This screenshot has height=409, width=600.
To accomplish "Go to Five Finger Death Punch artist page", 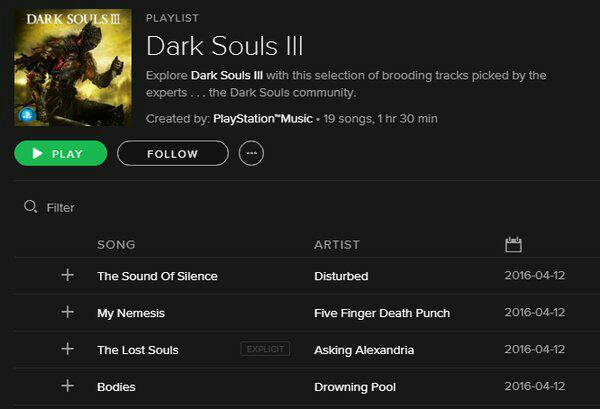I will pyautogui.click(x=381, y=313).
